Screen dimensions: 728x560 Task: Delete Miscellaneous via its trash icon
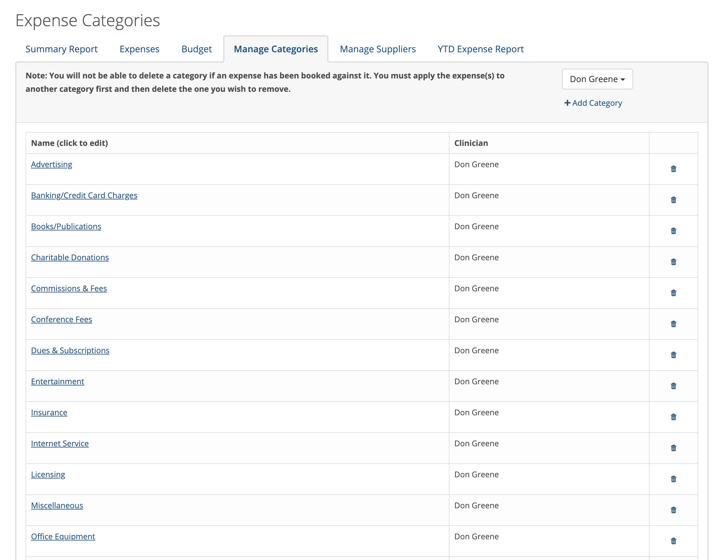673,510
